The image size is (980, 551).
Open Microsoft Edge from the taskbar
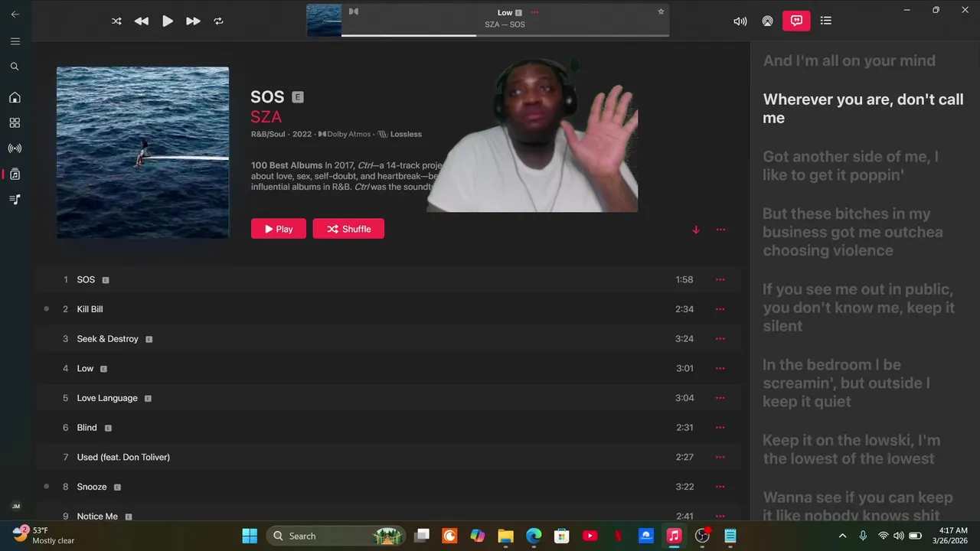[534, 536]
